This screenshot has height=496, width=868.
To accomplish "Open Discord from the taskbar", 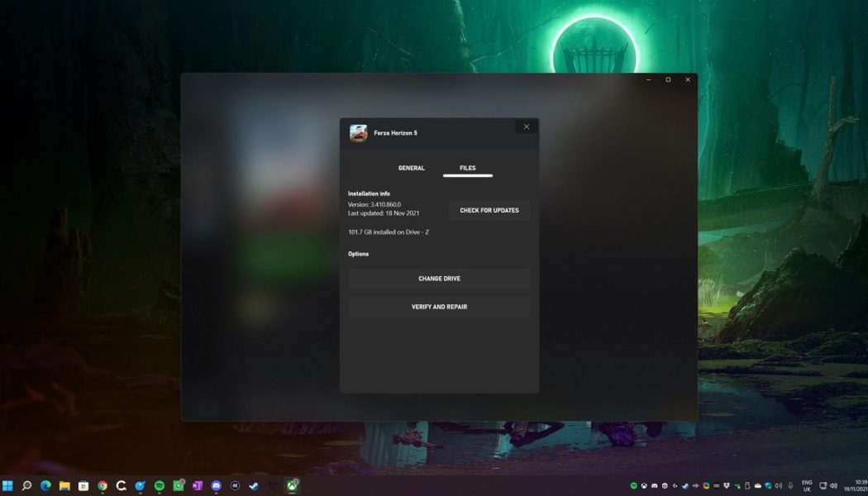I will click(215, 485).
